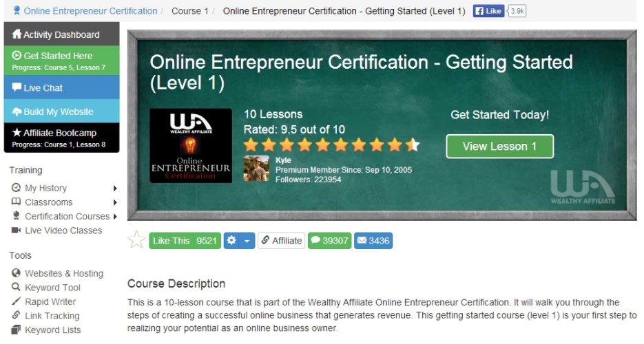644x344 pixels.
Task: Click the Affiliate link button
Action: [x=281, y=241]
